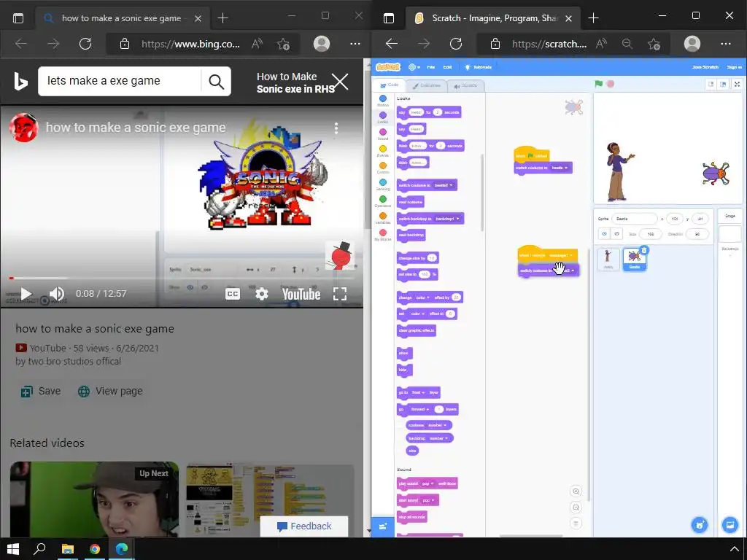Open the Scratch Edit menu
This screenshot has height=560, width=747.
[447, 67]
